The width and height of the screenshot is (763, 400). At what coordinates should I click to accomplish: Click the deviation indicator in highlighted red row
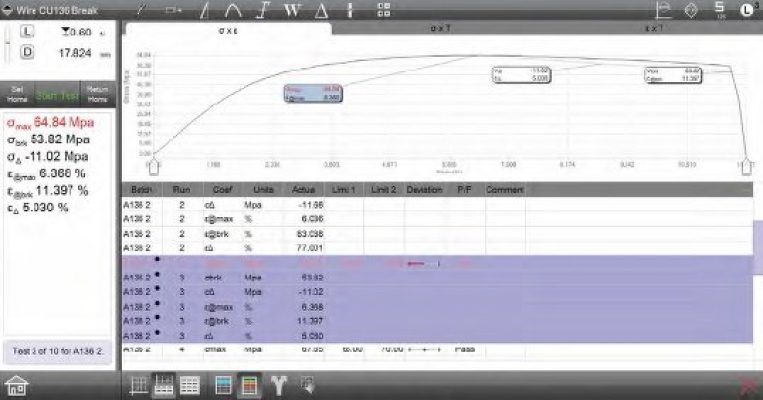pos(423,264)
